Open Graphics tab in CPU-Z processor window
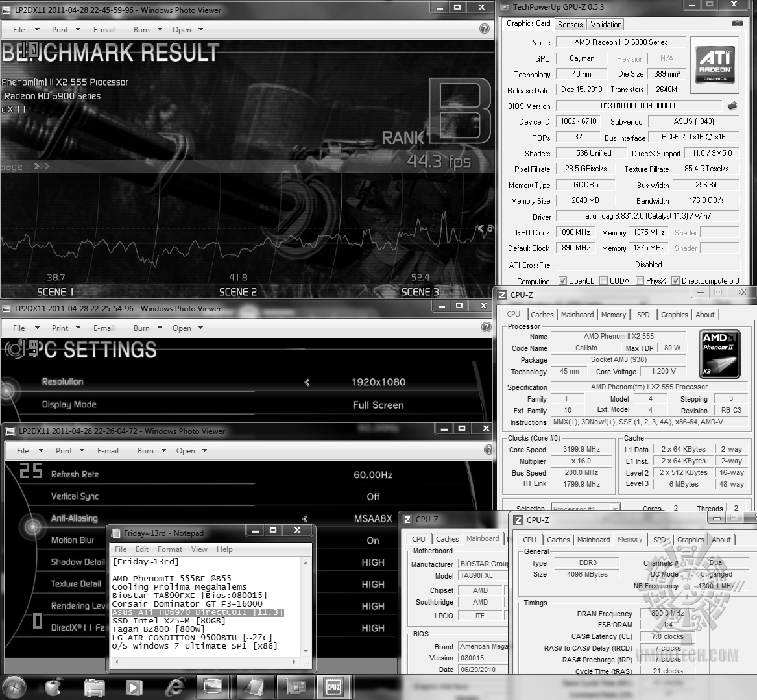Viewport: 757px width, 700px height. point(674,314)
